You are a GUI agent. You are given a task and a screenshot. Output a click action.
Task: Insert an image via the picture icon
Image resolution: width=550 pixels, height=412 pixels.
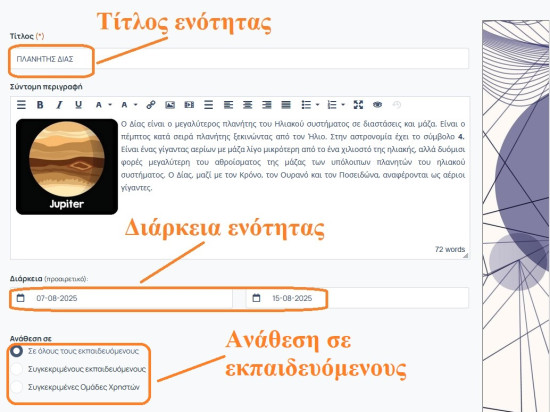point(170,104)
